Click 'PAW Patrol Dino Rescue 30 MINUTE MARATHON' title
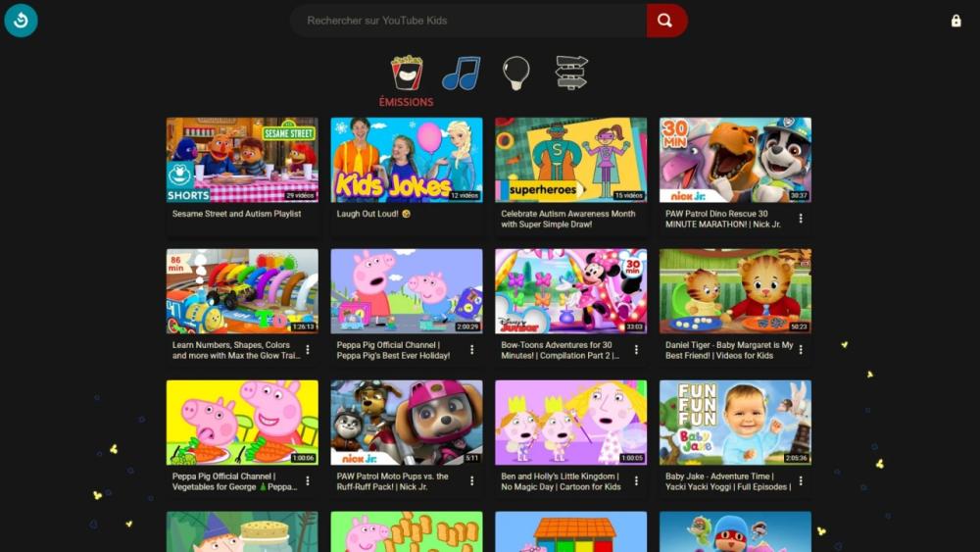This screenshot has height=552, width=980. pos(722,219)
